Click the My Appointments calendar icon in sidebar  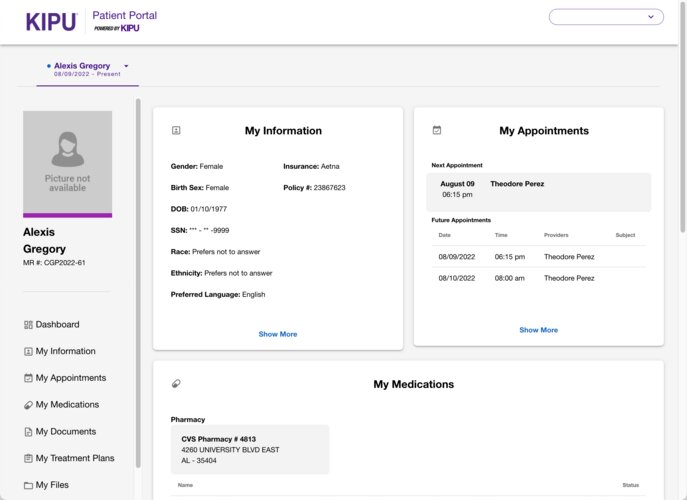(28, 379)
